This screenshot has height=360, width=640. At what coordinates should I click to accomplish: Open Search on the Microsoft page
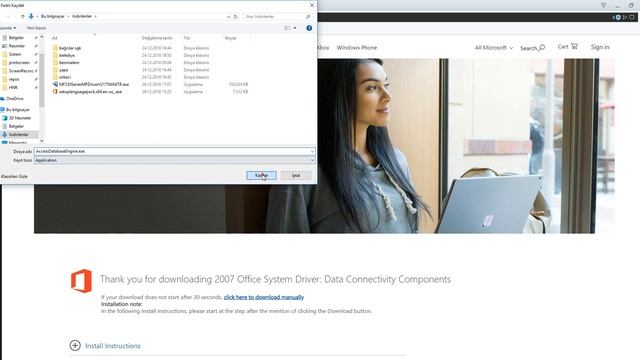pos(532,48)
